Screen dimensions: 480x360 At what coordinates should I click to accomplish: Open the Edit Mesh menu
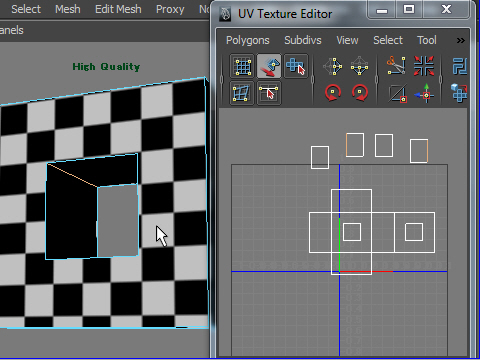118,9
